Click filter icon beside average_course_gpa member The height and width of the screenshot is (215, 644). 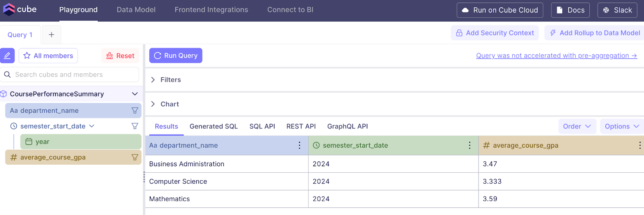pyautogui.click(x=135, y=157)
